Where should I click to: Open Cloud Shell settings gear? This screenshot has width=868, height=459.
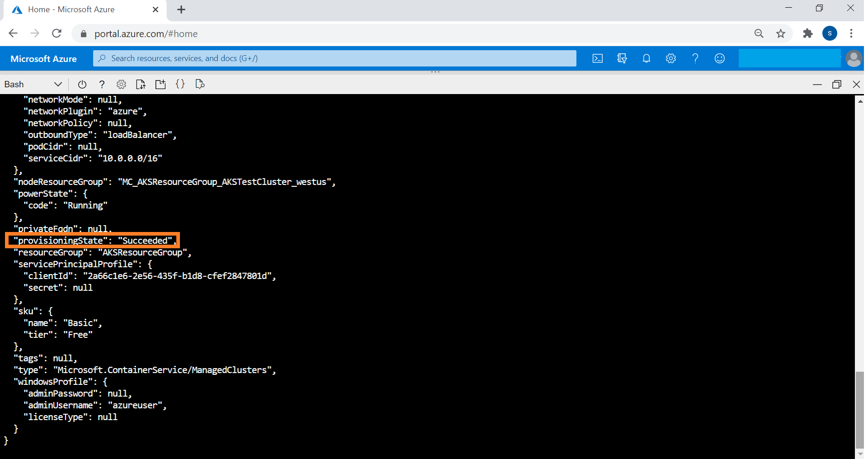pyautogui.click(x=121, y=84)
